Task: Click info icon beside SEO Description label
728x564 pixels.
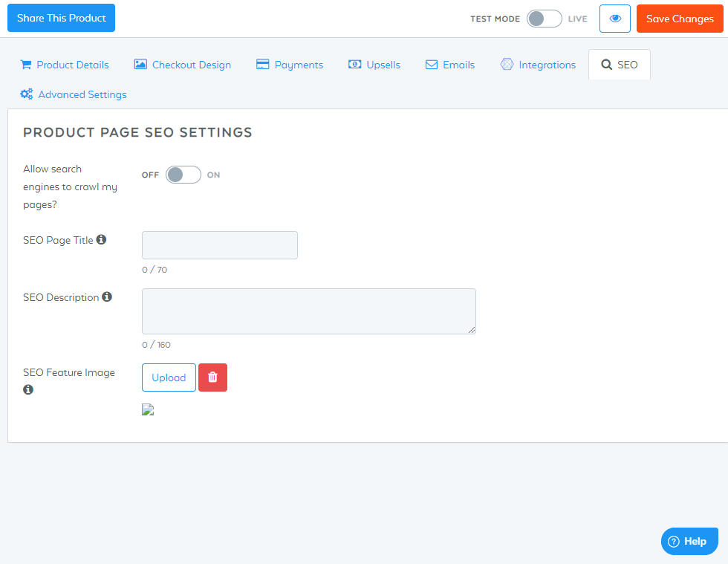Action: coord(107,296)
